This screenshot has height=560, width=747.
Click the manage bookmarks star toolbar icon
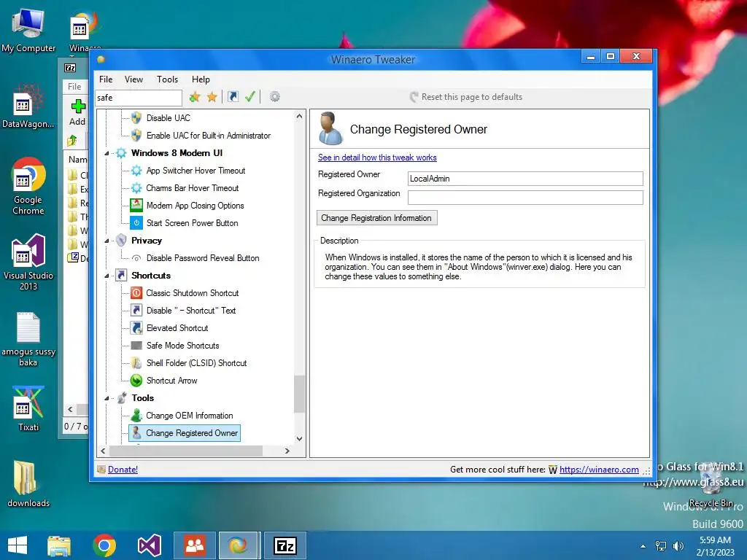point(212,97)
